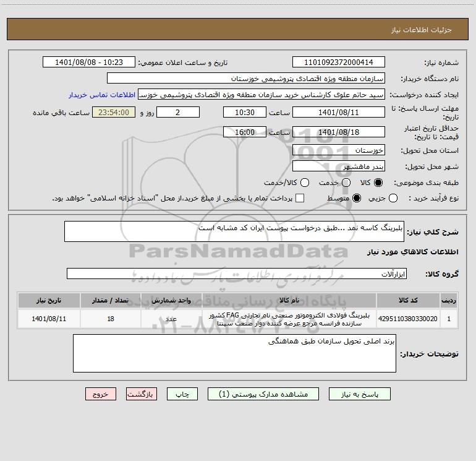Select the کالا radio button

pyautogui.click(x=378, y=183)
